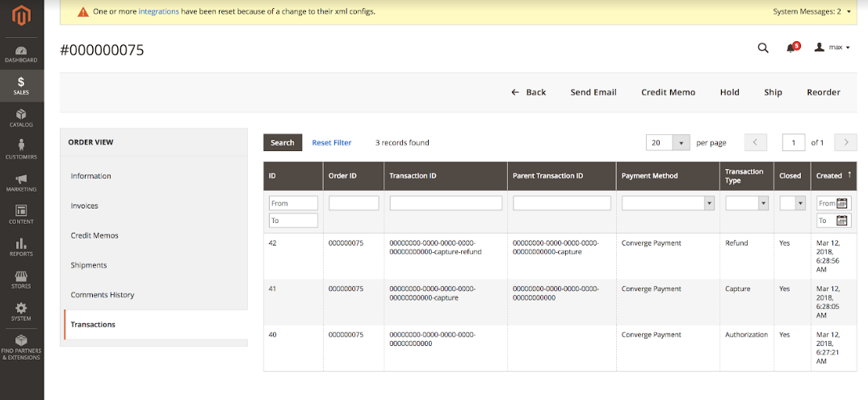
Task: Click the Reset Filter link
Action: tap(332, 142)
